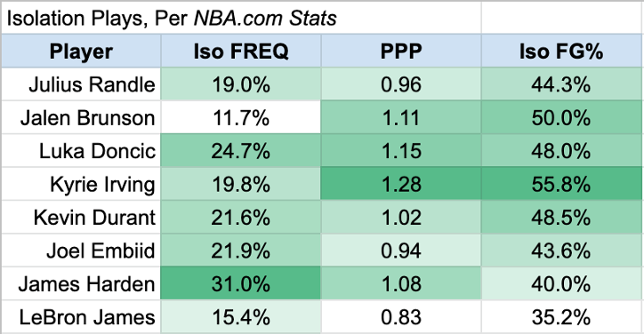Select Jalen Brunson's 11.7% frequency cell
The image size is (644, 334).
[241, 117]
